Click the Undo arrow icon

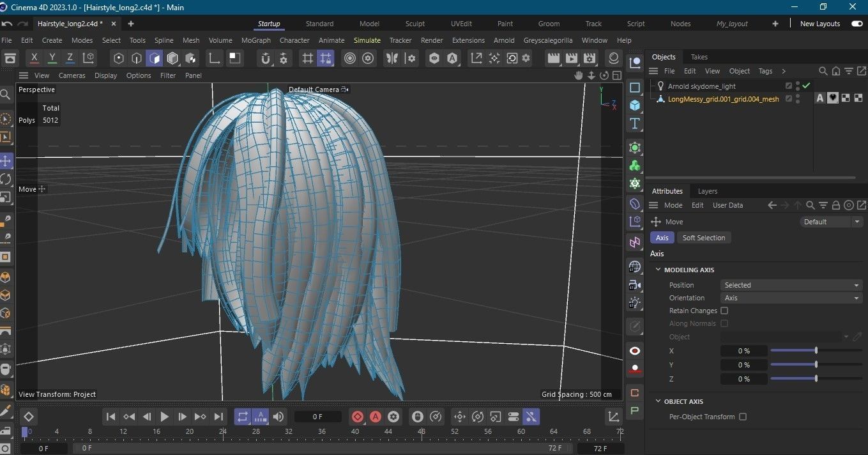pyautogui.click(x=7, y=24)
